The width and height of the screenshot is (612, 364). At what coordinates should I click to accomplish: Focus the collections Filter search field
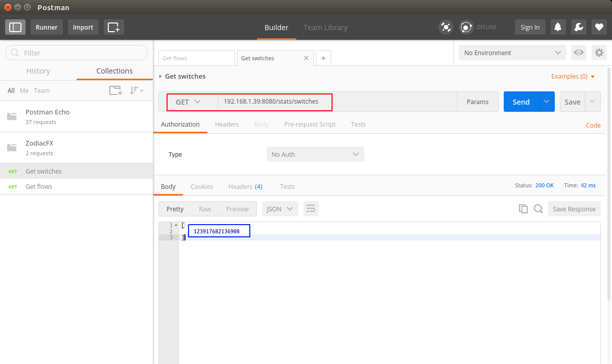[x=77, y=53]
